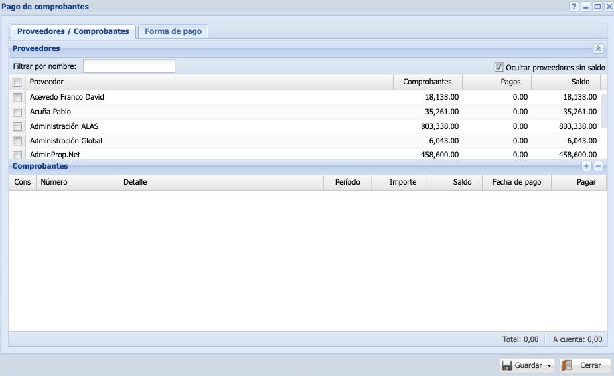Click the plus icon in Comprobantes header
Screen dimensions: 614x376
coord(586,166)
